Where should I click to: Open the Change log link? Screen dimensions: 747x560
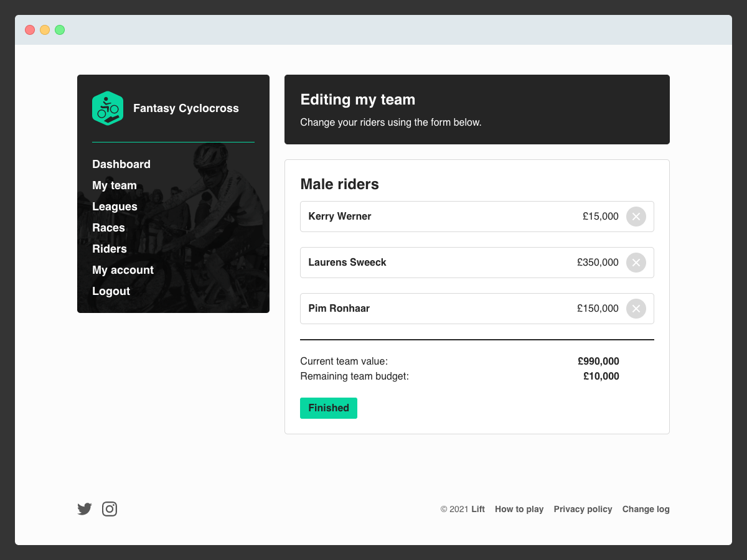[x=646, y=509]
